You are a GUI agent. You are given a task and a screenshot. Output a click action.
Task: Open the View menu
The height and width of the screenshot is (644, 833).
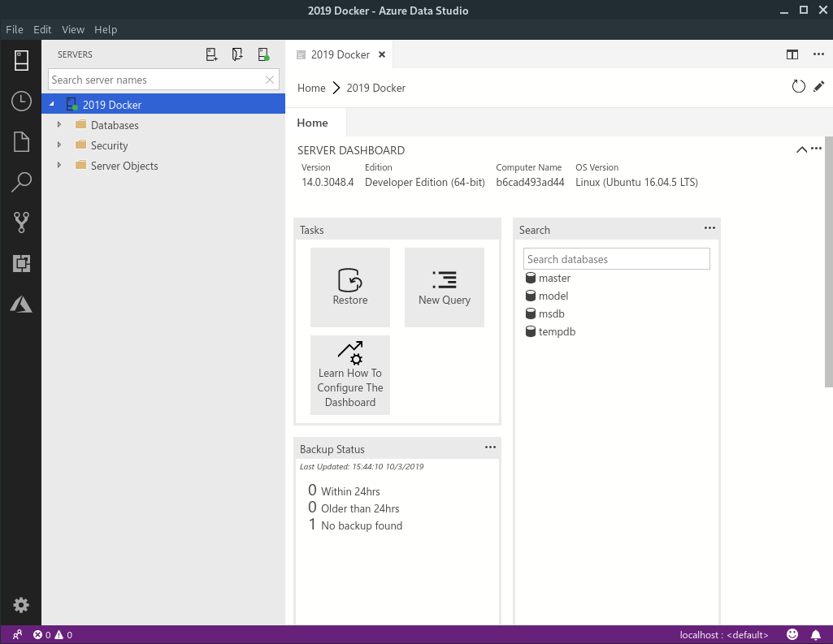coord(73,30)
